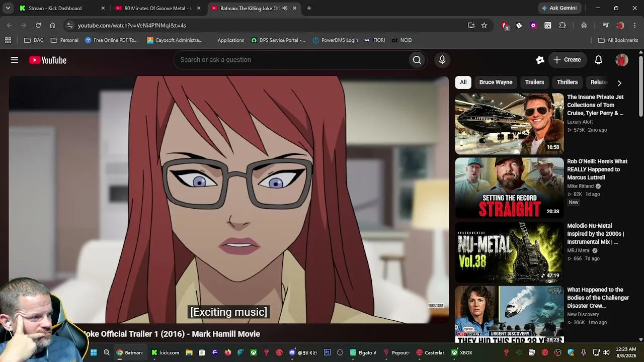Viewport: 644px width, 362px height.
Task: Open Rob O'Neill Marcus Luttrell video title
Action: tap(597, 169)
